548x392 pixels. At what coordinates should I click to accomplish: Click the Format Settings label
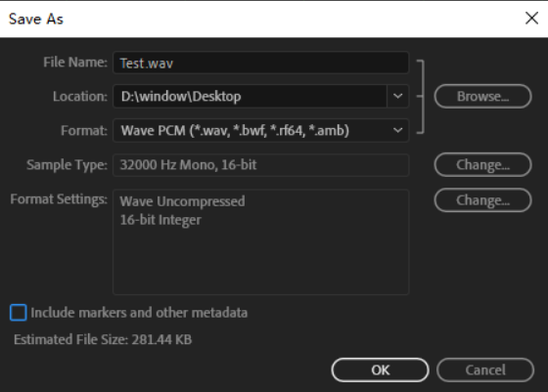click(x=59, y=199)
